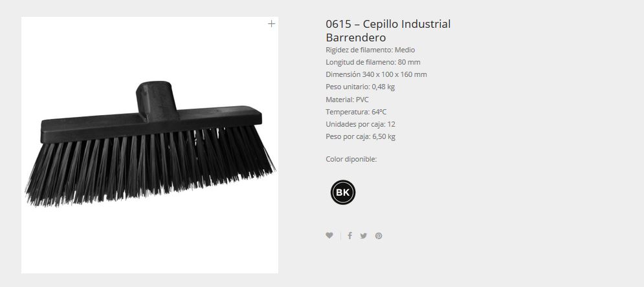Image resolution: width=644 pixels, height=287 pixels.
Task: Click the broom's handle socket in the photo
Action: tap(157, 100)
